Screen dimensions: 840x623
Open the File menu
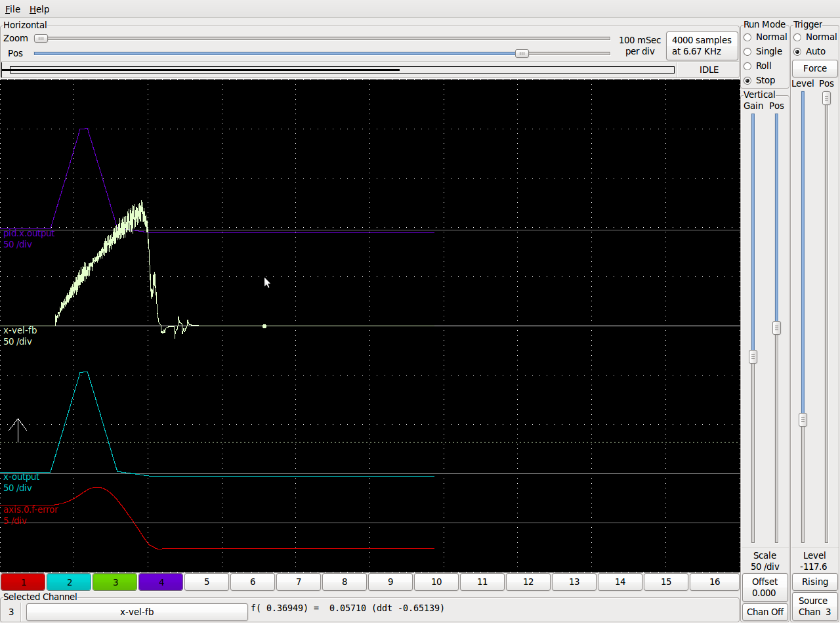(12, 9)
